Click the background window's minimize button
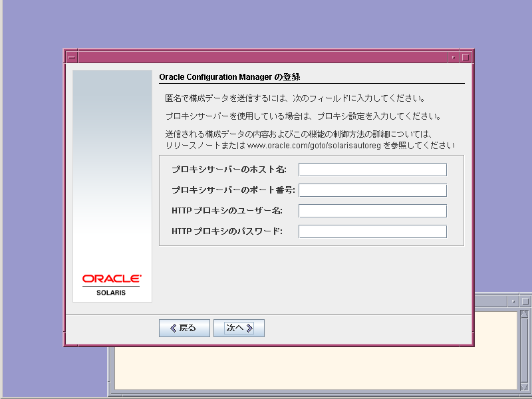This screenshot has height=399, width=532. click(513, 301)
